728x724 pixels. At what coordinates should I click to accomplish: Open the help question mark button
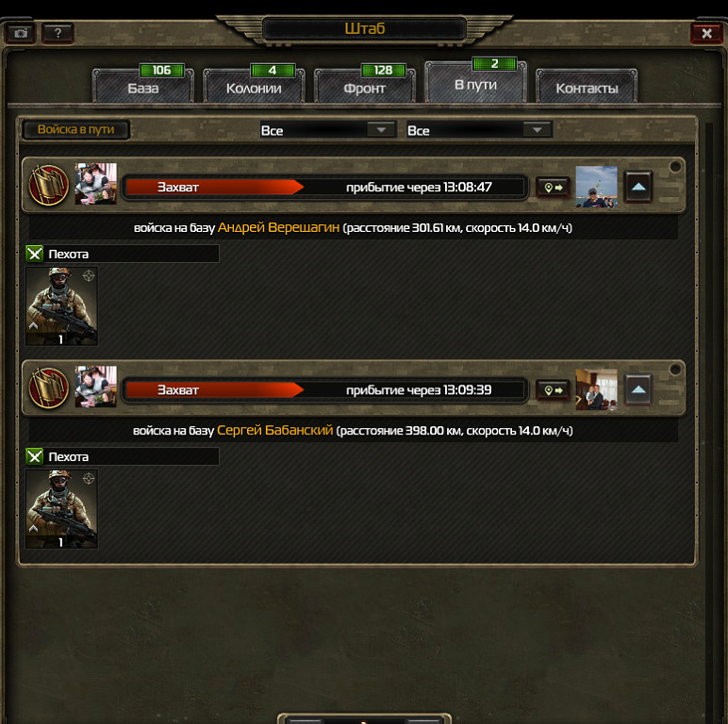point(58,33)
